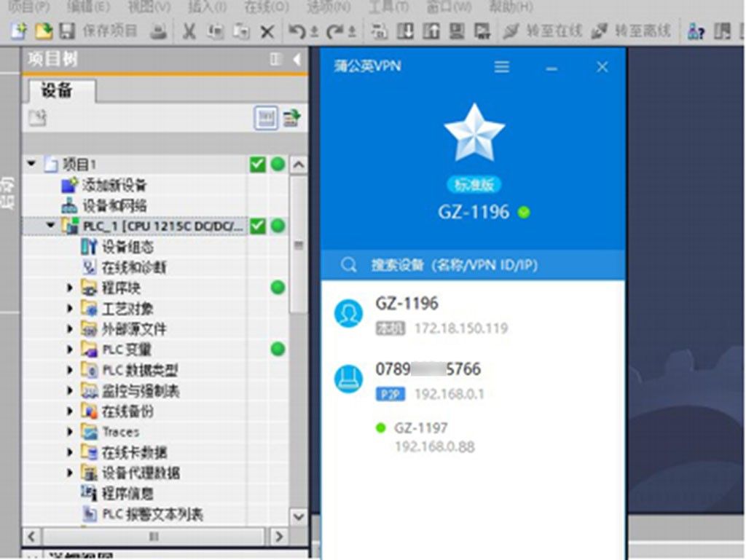This screenshot has height=560, width=746.
Task: Open the 工具(T) menu
Action: pos(389,7)
